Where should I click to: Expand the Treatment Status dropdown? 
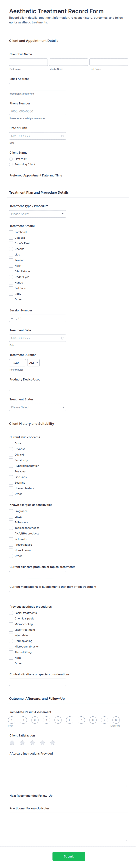(x=37, y=407)
